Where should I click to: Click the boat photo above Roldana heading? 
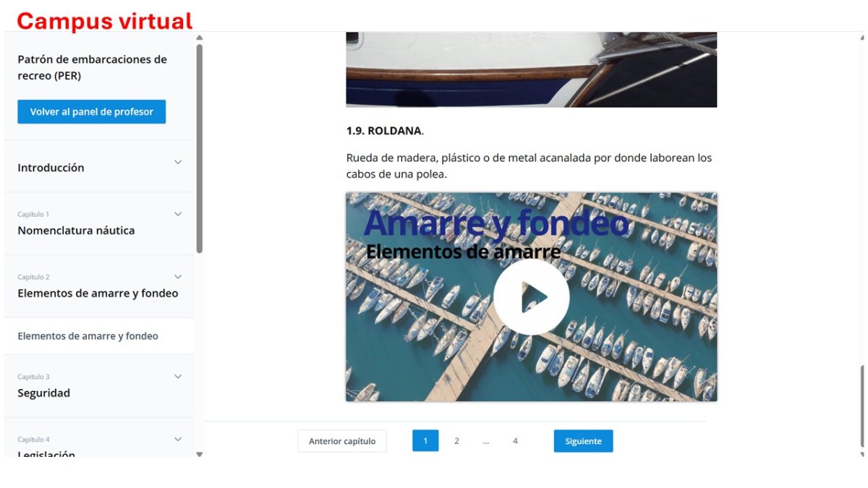[x=531, y=69]
